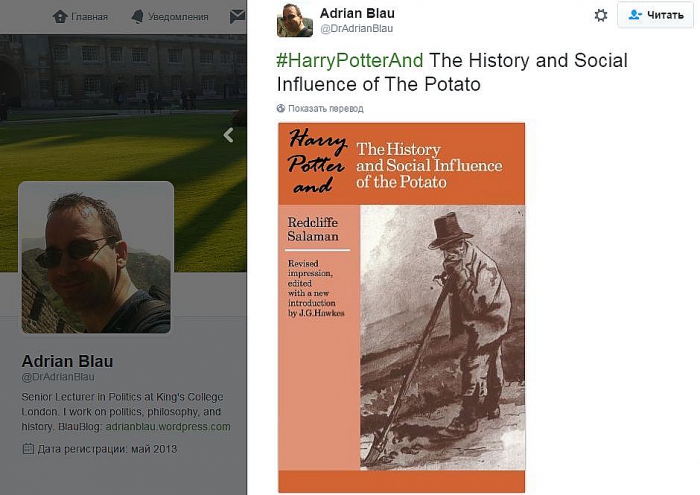Viewport: 700px width, 495px height.
Task: Open Adrian Blau's small tweet avatar
Action: pyautogui.click(x=295, y=20)
